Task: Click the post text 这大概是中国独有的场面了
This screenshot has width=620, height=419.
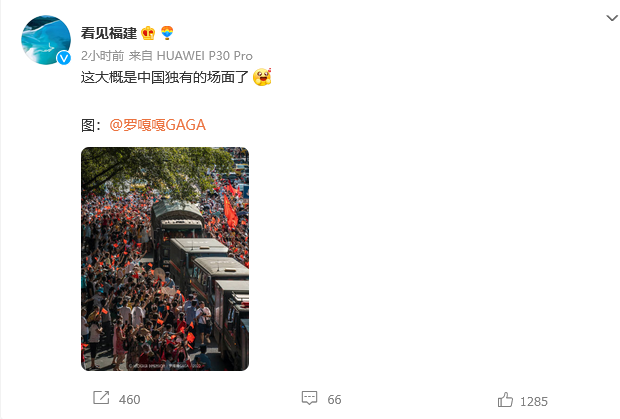Action: coord(164,77)
